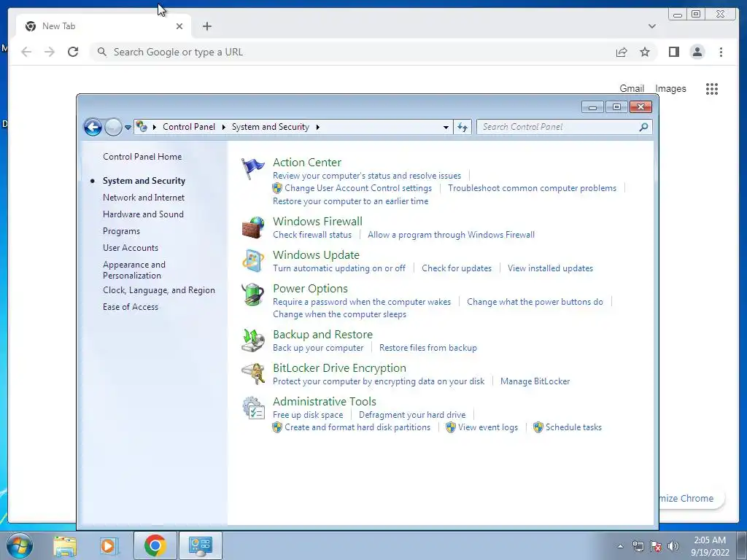Select Network and Internet category
Image resolution: width=747 pixels, height=560 pixels.
(x=144, y=197)
